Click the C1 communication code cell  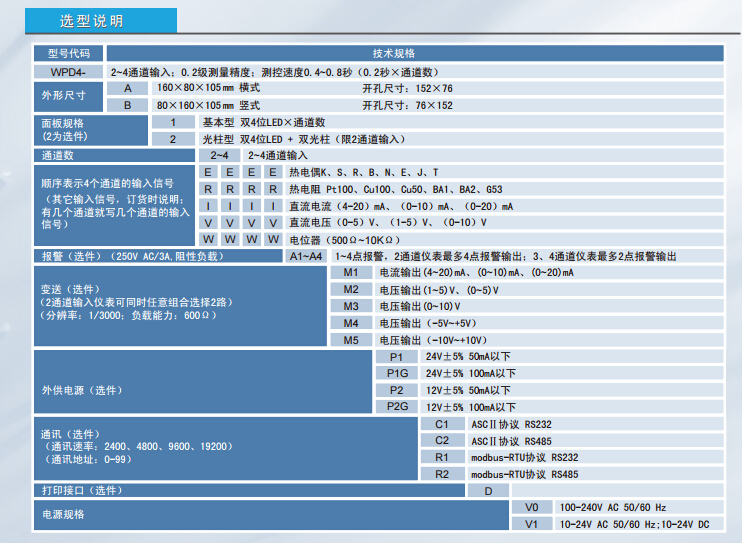(x=442, y=424)
